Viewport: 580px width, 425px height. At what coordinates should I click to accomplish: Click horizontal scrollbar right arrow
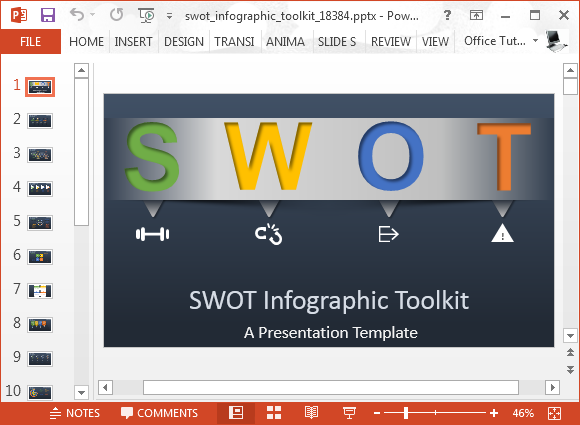pyautogui.click(x=553, y=388)
